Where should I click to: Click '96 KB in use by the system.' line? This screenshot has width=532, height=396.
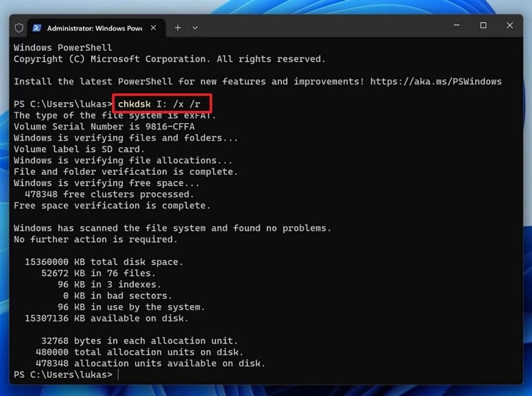click(131, 307)
